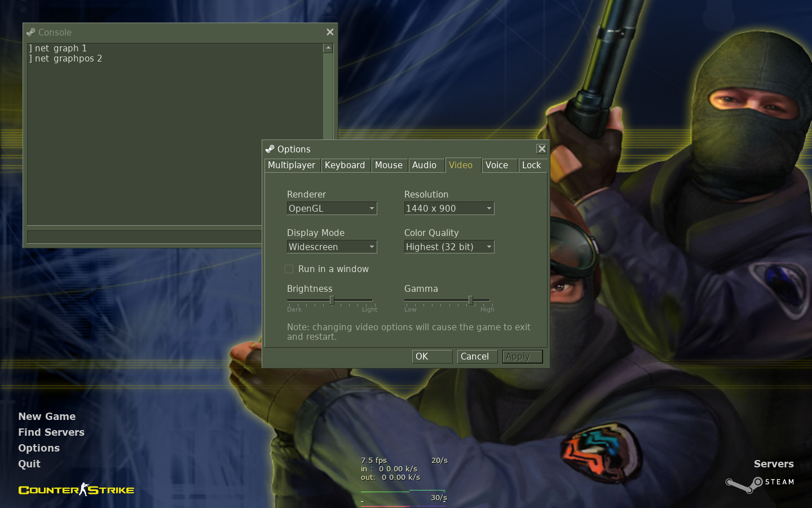The height and width of the screenshot is (508, 812).
Task: Open the Servers link near Steam logo
Action: [x=774, y=464]
